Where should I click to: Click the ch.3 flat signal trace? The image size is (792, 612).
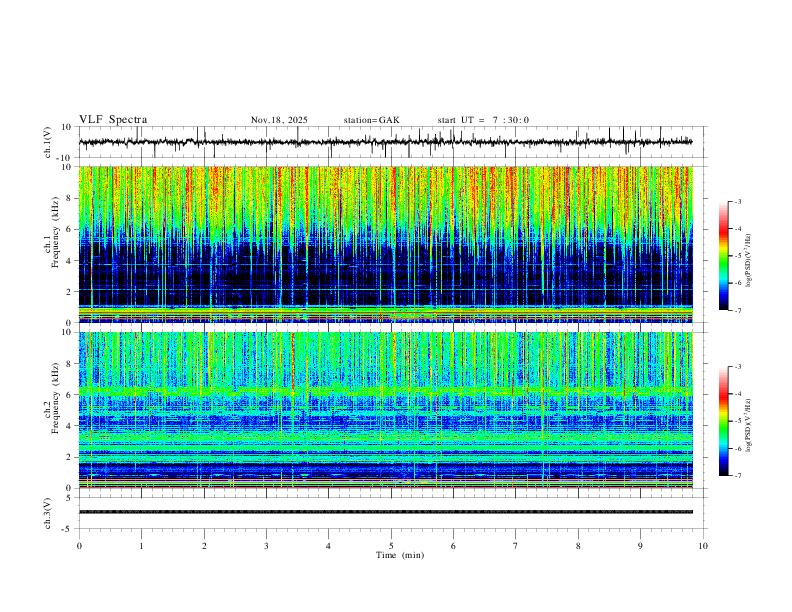pos(386,512)
